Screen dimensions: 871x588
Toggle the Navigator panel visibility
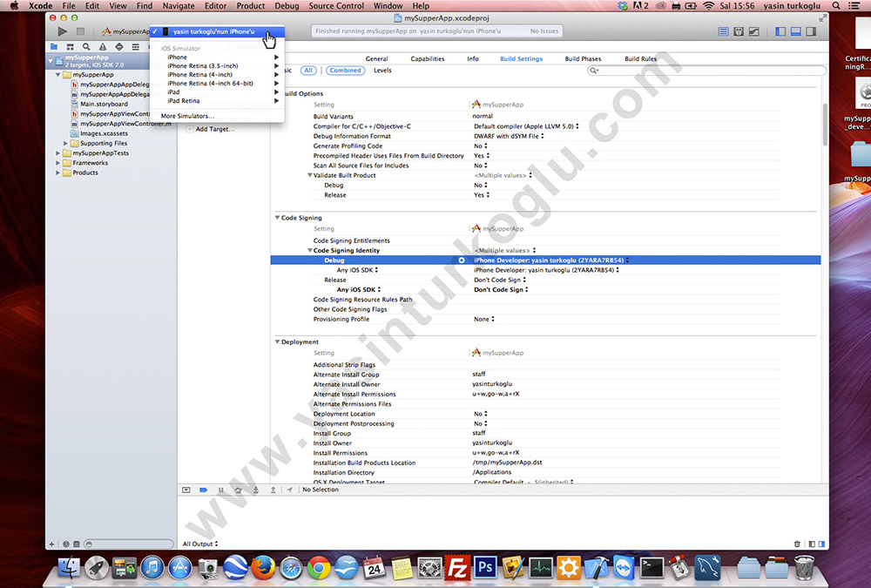coord(780,31)
